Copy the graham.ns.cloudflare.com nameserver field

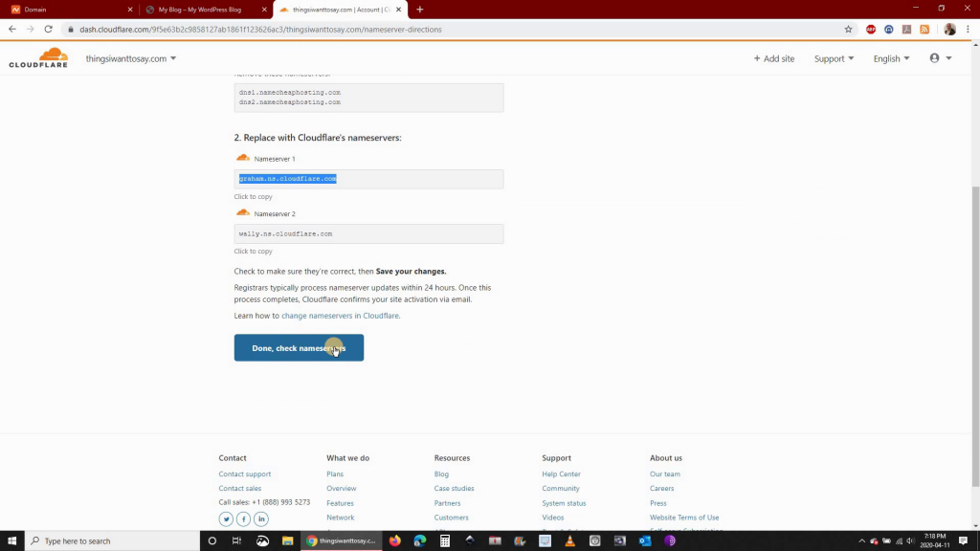(368, 179)
